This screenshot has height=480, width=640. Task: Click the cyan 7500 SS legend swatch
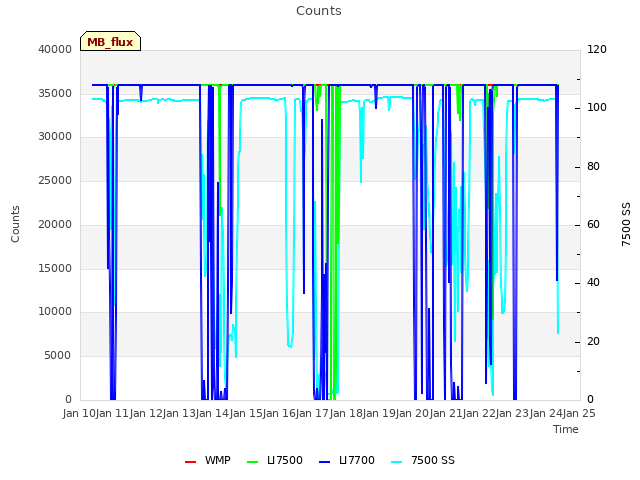(396, 462)
